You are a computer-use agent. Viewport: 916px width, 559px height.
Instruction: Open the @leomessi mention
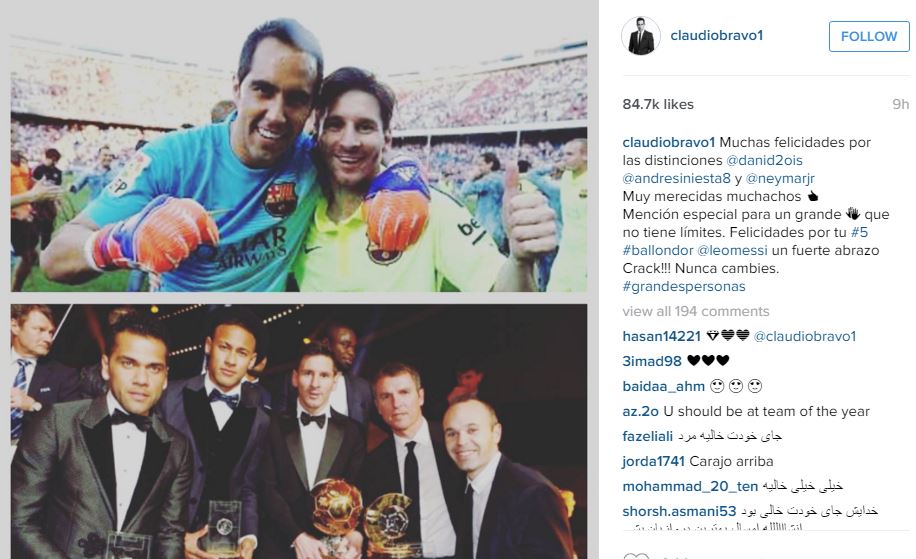point(733,251)
